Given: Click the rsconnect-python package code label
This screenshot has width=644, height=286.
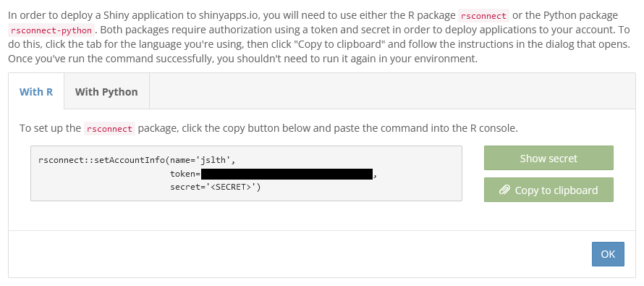Looking at the screenshot, I should coord(51,30).
